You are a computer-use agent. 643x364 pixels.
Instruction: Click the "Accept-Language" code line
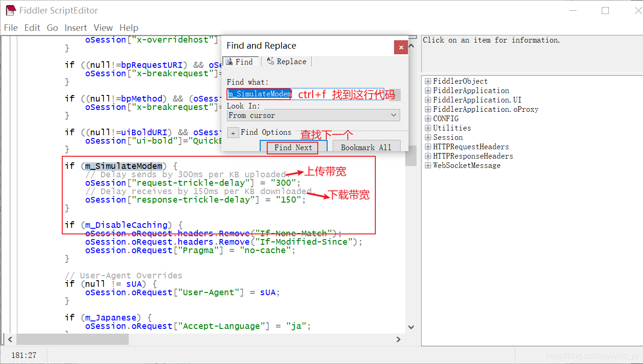click(198, 326)
